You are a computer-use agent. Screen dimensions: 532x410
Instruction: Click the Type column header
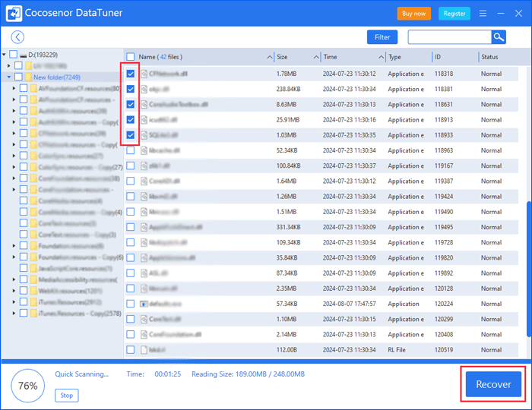[409, 57]
